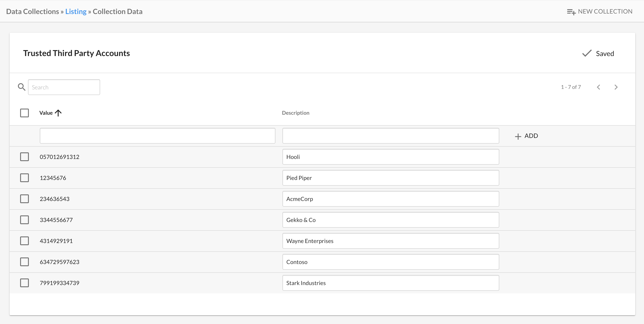Go to previous page chevron
The image size is (644, 324).
click(599, 87)
